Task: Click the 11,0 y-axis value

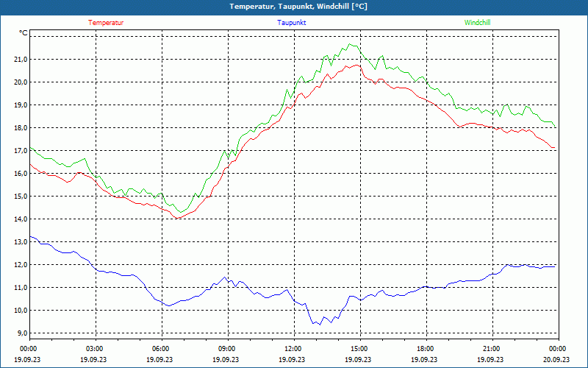Action: point(21,288)
